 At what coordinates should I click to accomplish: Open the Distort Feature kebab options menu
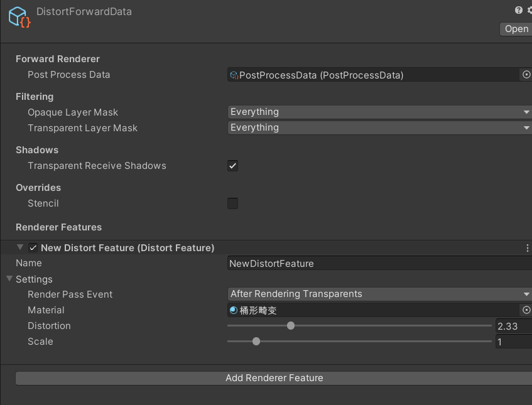[527, 248]
